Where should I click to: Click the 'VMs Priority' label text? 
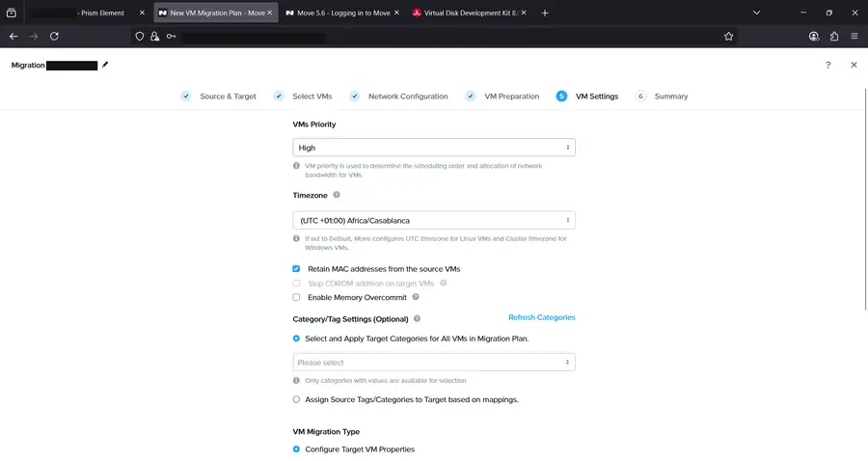pos(313,124)
